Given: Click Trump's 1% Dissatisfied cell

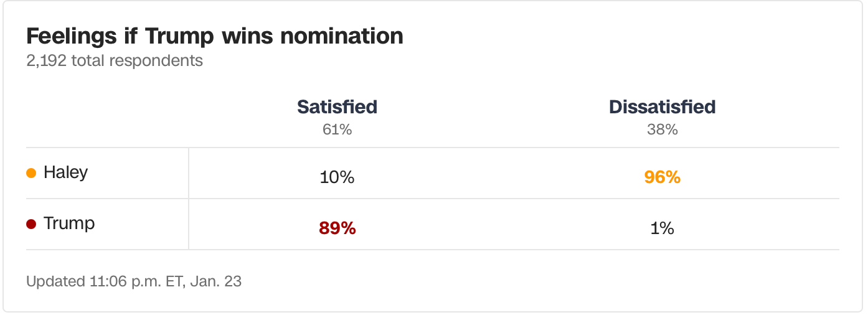Looking at the screenshot, I should coord(662,228).
